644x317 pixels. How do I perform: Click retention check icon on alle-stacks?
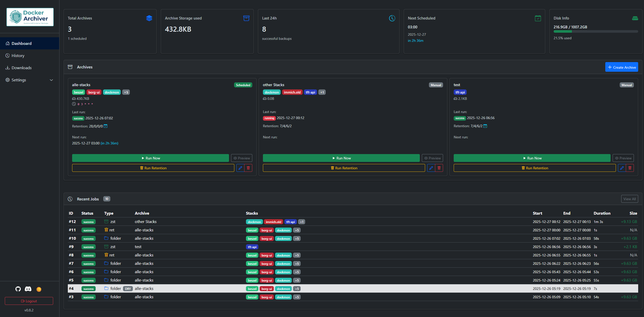pyautogui.click(x=106, y=126)
